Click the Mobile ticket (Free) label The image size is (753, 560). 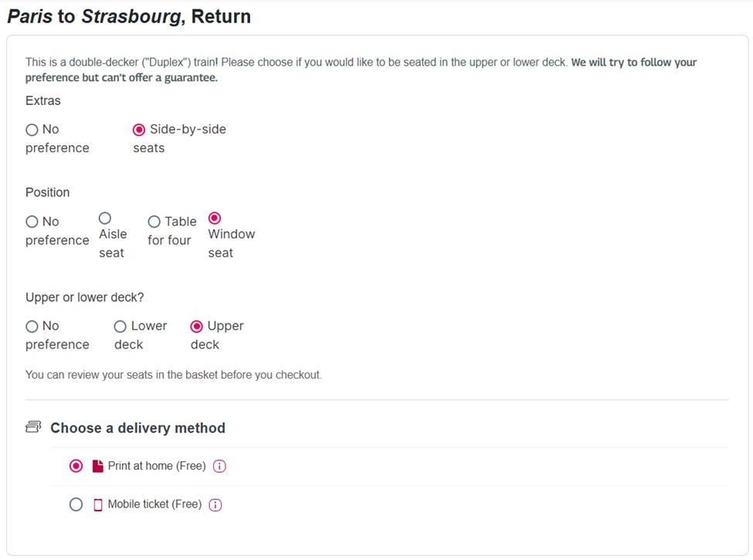pos(154,504)
